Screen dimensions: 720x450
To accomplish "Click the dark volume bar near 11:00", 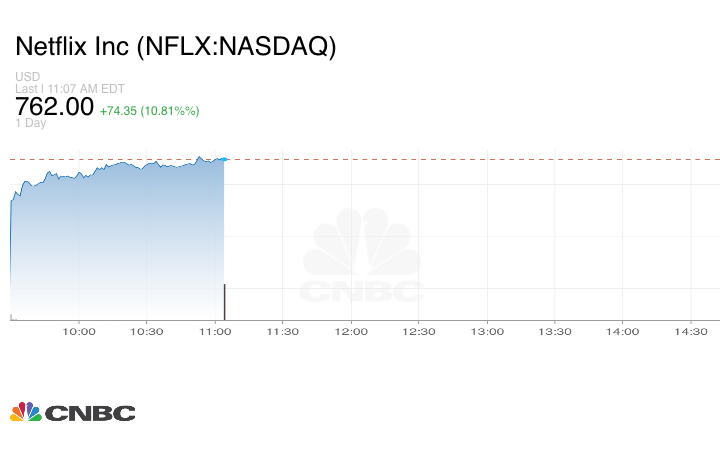I will pos(224,301).
